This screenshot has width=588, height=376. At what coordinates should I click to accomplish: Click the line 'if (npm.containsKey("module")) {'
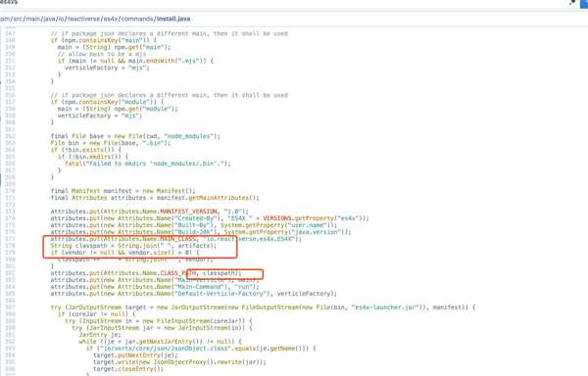pyautogui.click(x=107, y=102)
